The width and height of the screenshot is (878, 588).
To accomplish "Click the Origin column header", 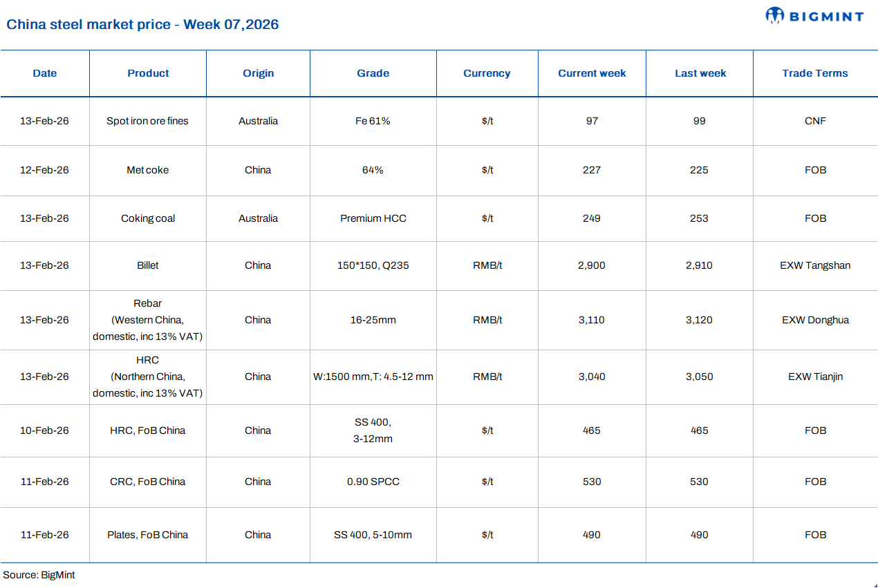I will pos(258,73).
